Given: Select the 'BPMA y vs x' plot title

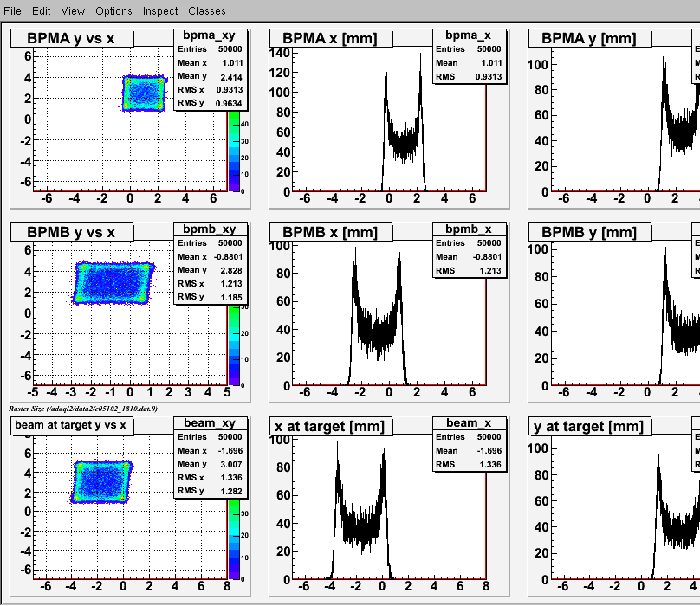Looking at the screenshot, I should [72, 38].
